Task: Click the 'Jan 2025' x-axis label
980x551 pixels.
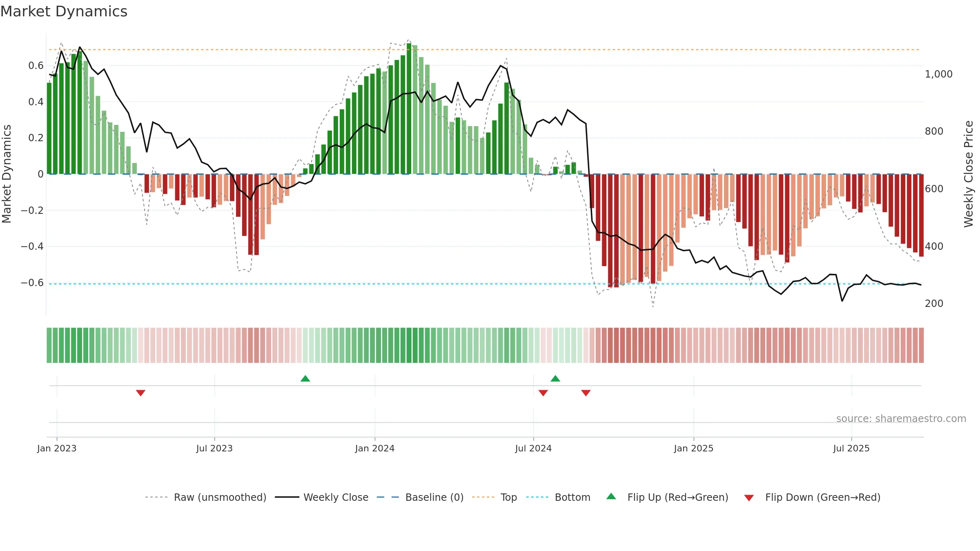Action: (694, 448)
